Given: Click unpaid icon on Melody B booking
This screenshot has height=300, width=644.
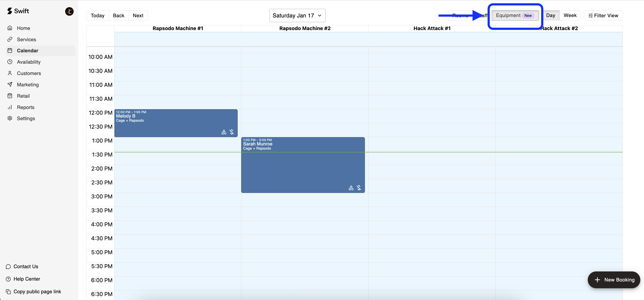Looking at the screenshot, I should coord(232,132).
